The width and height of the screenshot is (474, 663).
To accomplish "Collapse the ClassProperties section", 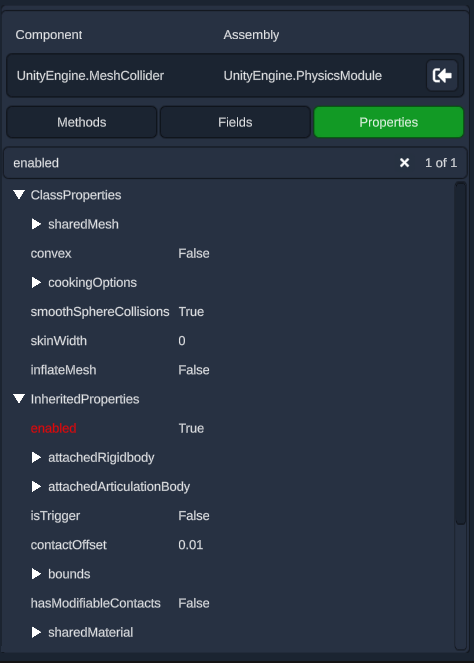I will click(19, 195).
